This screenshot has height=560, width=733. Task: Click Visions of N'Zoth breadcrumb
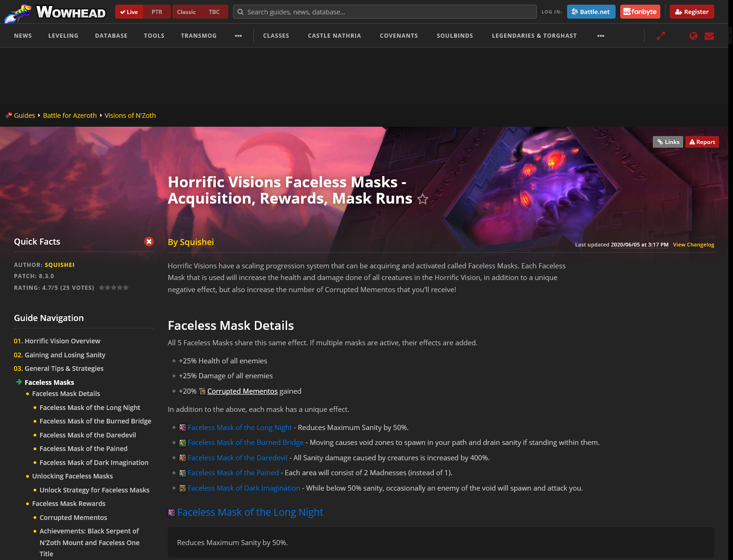click(130, 116)
